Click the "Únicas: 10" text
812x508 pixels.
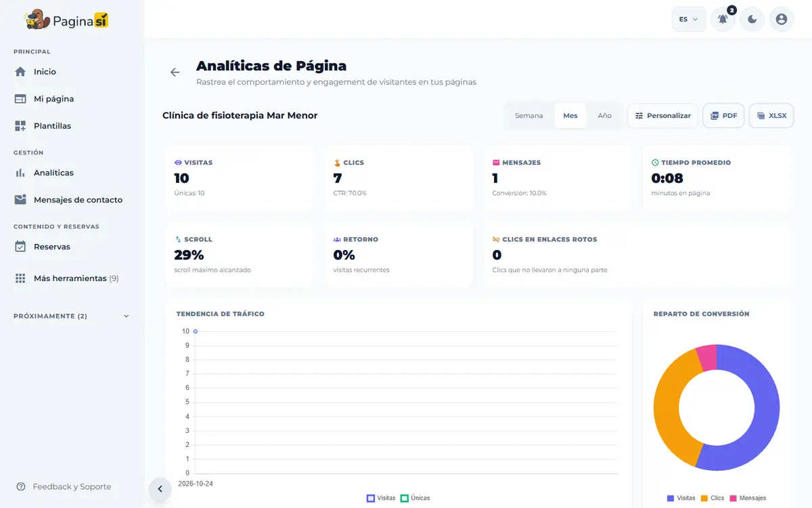(x=189, y=193)
